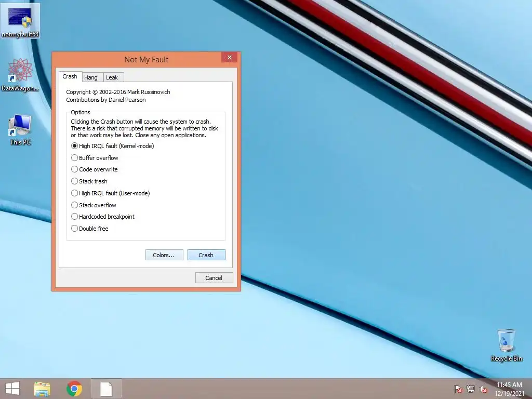The image size is (532, 399).
Task: Select the DataWagon desktop icon
Action: click(20, 75)
